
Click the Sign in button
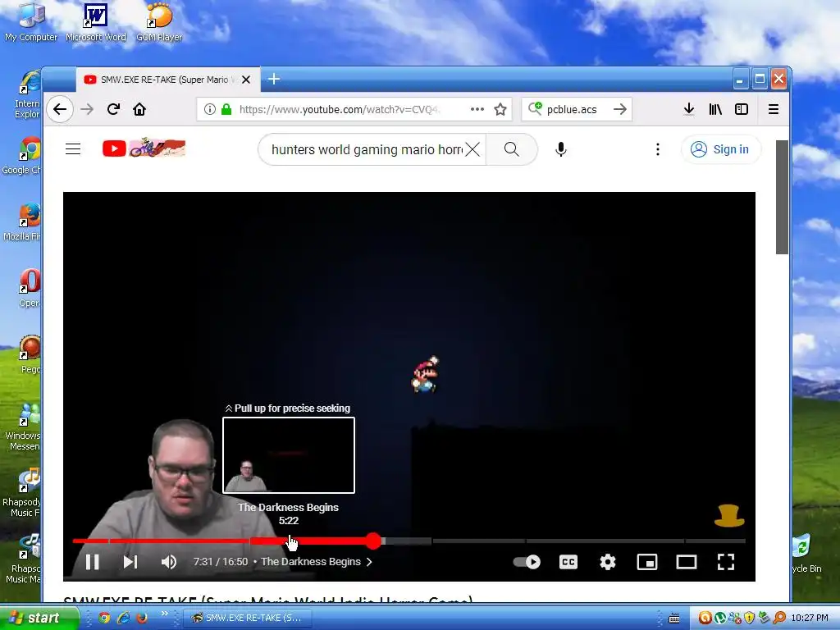click(x=721, y=149)
